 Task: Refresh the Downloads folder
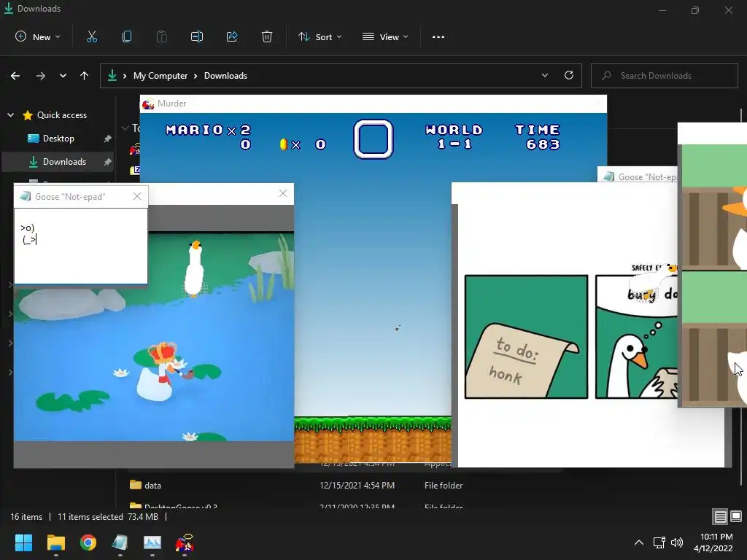pos(569,75)
